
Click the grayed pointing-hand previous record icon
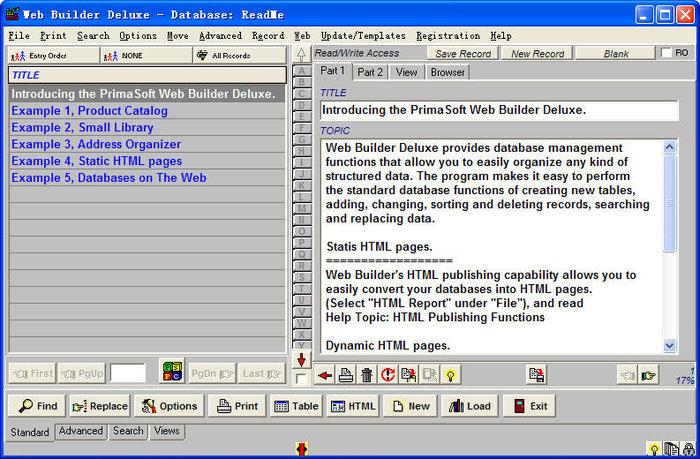click(x=627, y=375)
